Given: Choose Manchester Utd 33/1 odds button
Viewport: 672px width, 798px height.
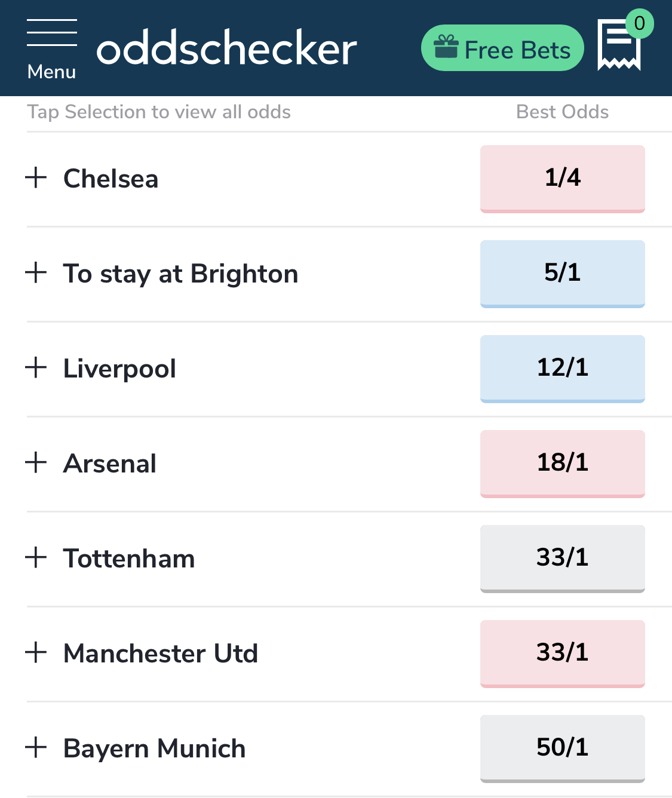Looking at the screenshot, I should pos(563,653).
